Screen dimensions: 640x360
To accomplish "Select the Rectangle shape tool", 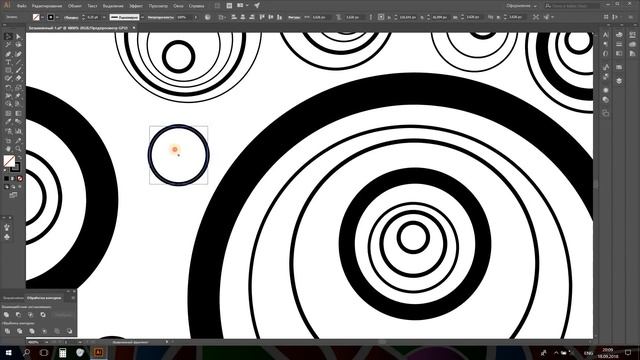I will (x=8, y=70).
